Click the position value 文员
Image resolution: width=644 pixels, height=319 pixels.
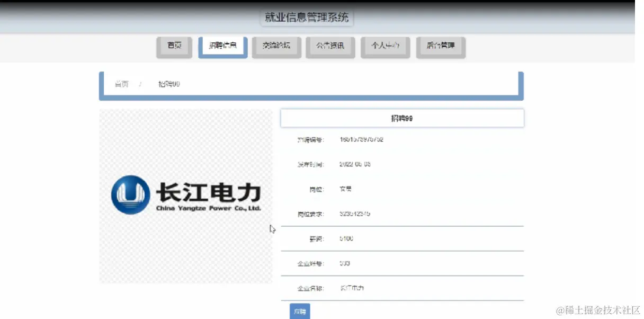345,189
